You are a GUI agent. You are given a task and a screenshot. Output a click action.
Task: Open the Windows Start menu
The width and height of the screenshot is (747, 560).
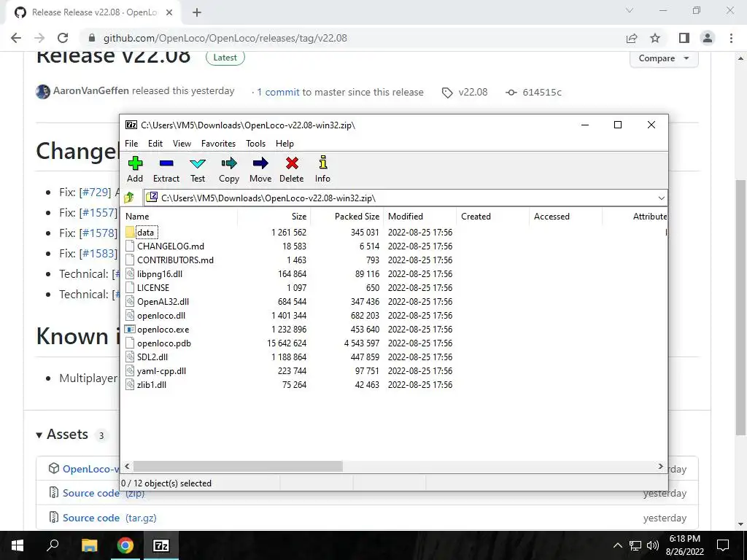pyautogui.click(x=18, y=545)
